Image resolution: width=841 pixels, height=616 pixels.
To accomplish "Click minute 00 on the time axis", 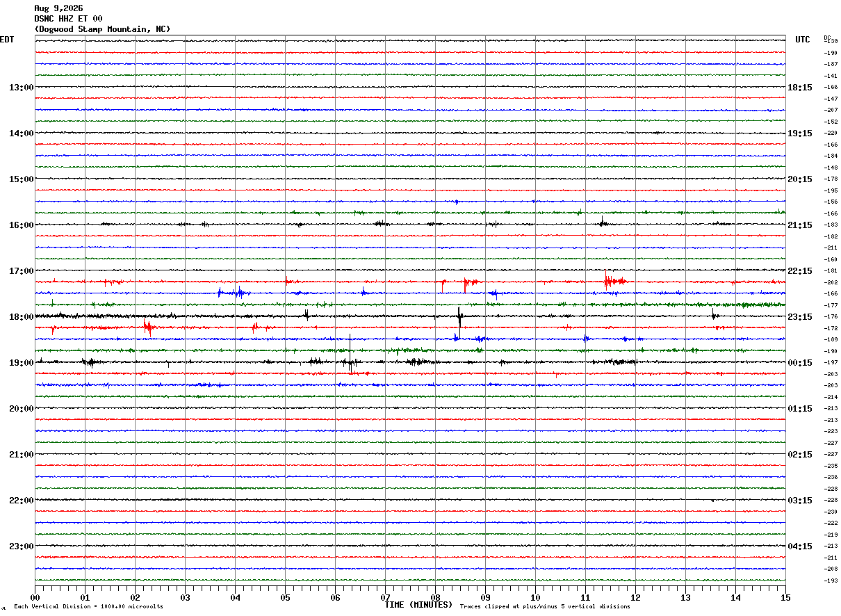I will (x=35, y=597).
